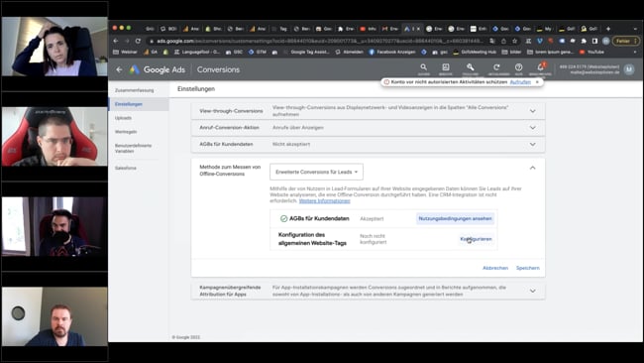Open the Google Tag Assistant bookmark
Viewport: 644px width, 363px height.
click(x=307, y=53)
